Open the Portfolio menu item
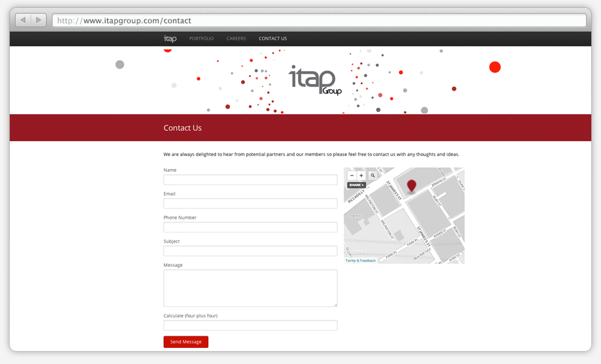The image size is (601, 364). tap(201, 38)
